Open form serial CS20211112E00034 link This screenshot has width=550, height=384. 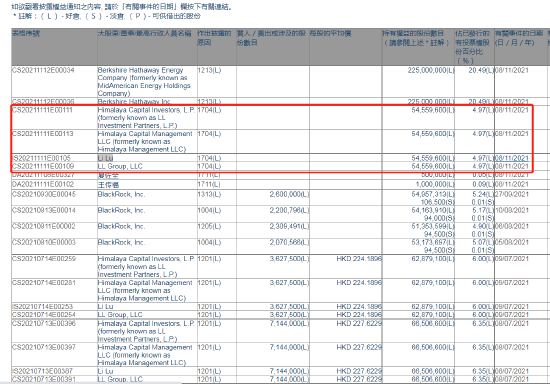pos(43,70)
